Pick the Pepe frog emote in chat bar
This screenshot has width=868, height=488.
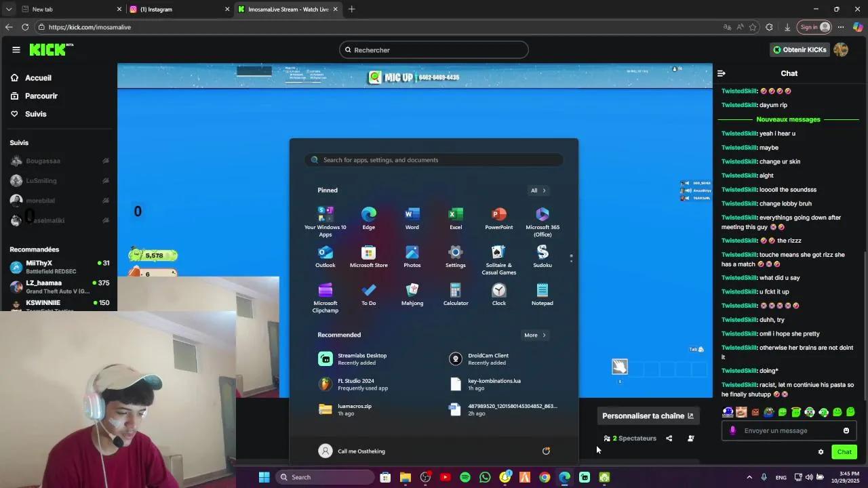pos(769,412)
